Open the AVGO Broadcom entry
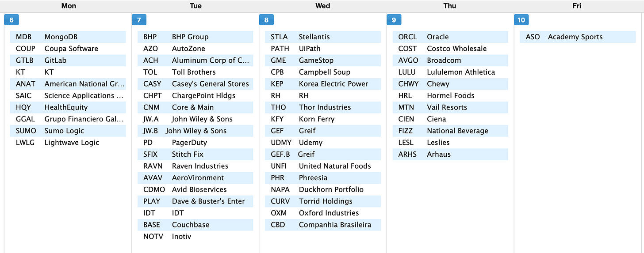 [x=450, y=60]
